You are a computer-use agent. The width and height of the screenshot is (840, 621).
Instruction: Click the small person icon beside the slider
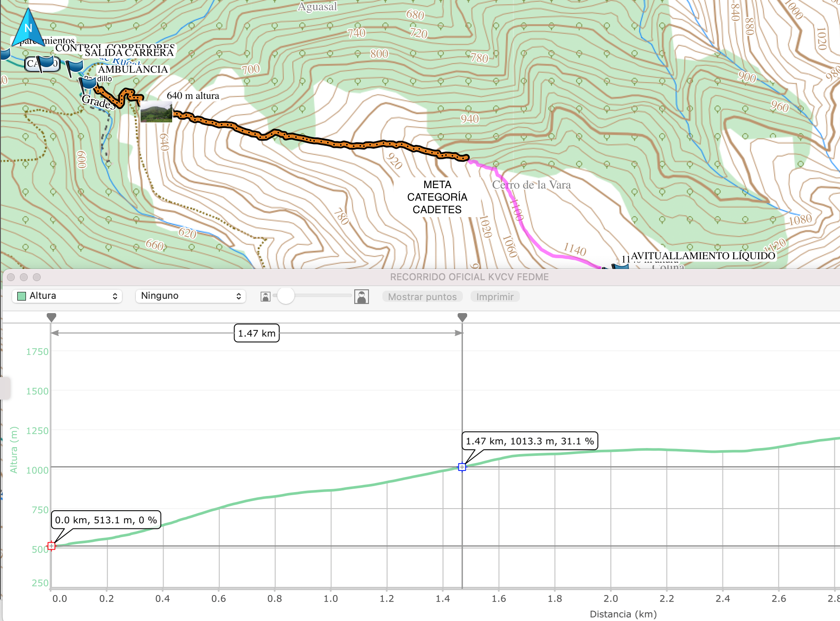(266, 297)
